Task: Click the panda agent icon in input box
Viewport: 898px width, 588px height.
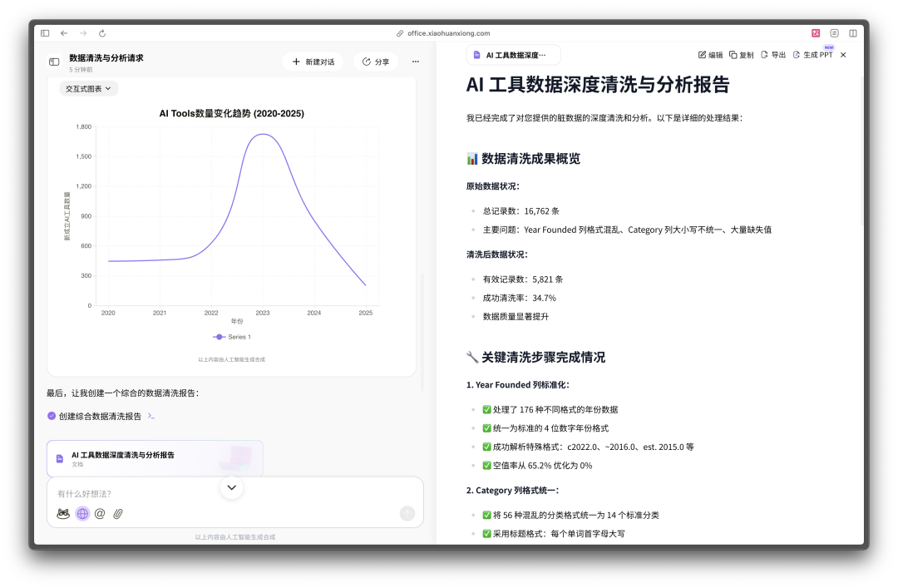Action: point(63,514)
